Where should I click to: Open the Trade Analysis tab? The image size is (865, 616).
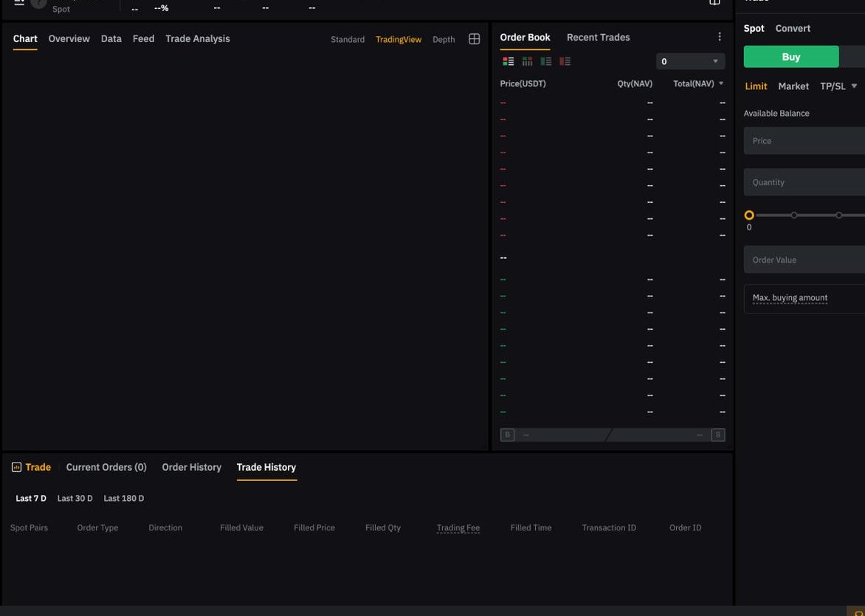tap(198, 38)
